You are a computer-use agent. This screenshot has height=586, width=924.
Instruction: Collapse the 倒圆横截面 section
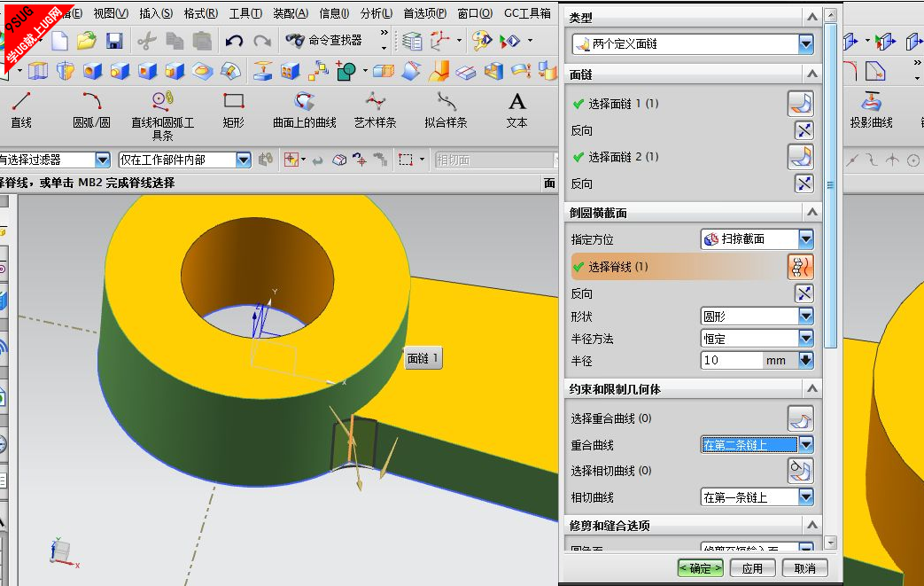point(812,212)
